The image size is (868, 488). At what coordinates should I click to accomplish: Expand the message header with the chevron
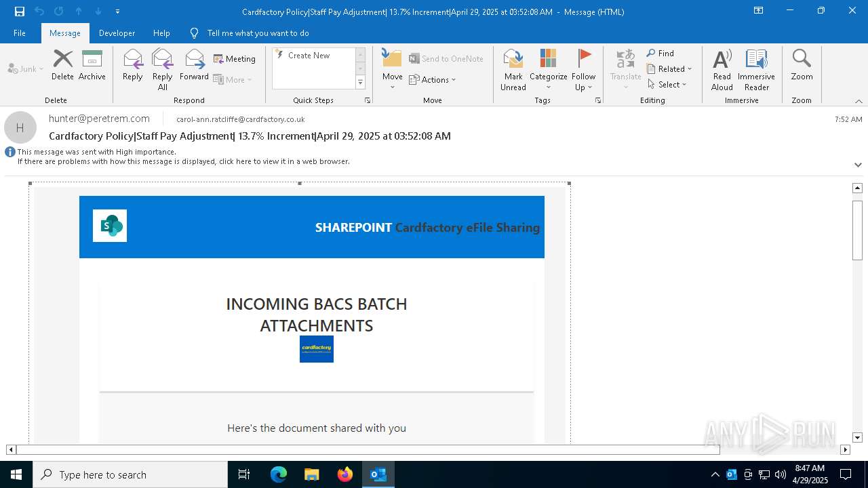tap(858, 165)
